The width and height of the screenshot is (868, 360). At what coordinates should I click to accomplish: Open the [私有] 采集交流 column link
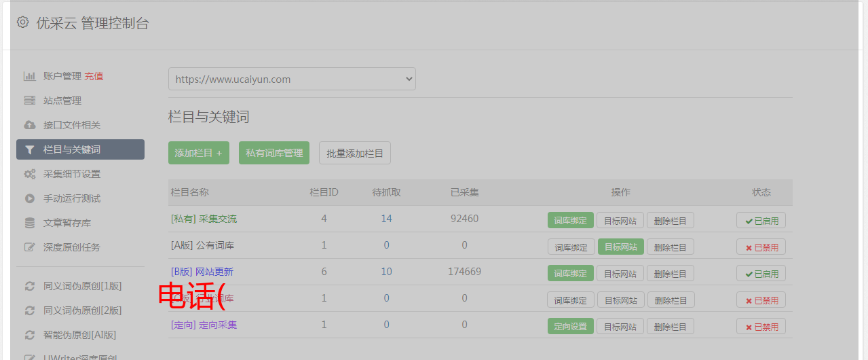204,219
